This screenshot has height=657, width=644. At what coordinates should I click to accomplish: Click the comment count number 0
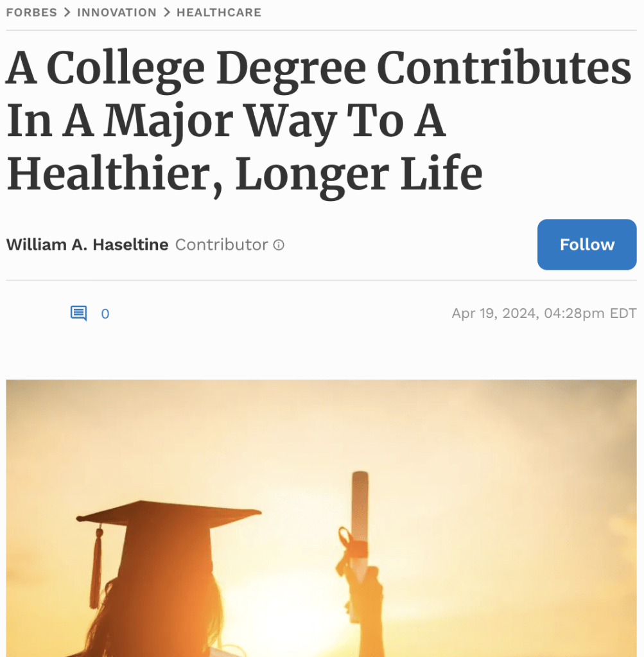[105, 314]
